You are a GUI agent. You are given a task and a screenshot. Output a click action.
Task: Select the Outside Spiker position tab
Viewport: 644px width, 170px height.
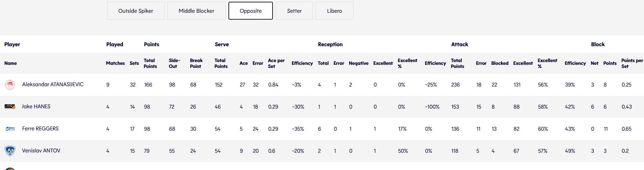point(135,11)
